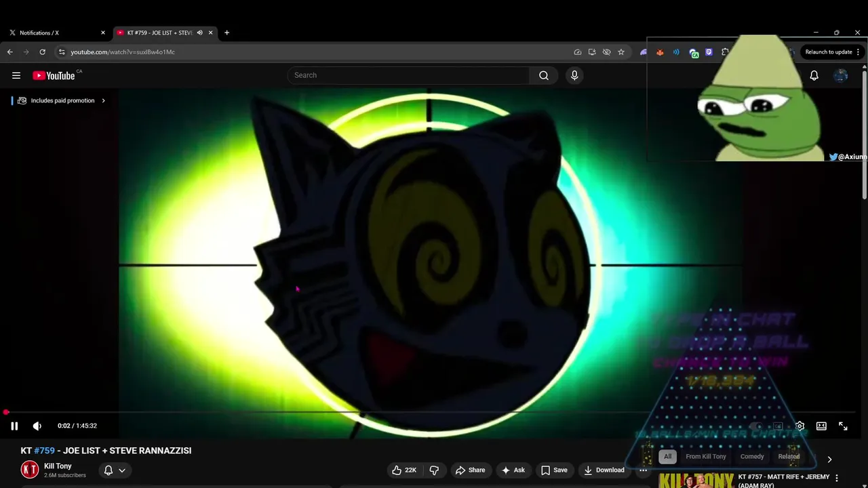Expand the Includes paid promotion notice

pyautogui.click(x=62, y=100)
